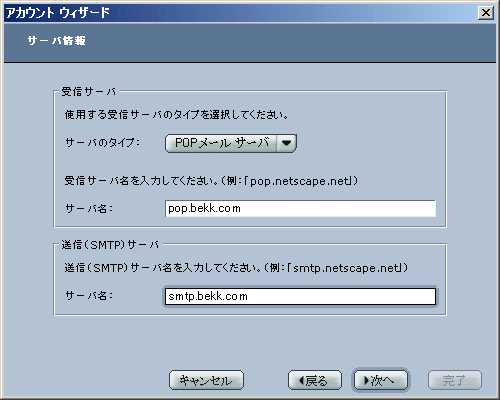
Task: Click the サーバ名 label in 受信サーバ group
Action: point(89,209)
